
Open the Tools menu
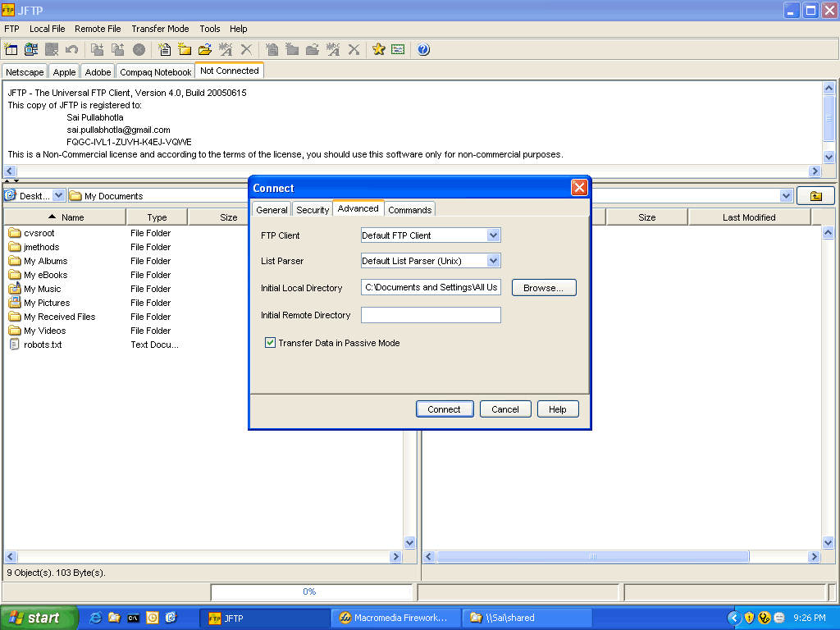click(x=210, y=29)
